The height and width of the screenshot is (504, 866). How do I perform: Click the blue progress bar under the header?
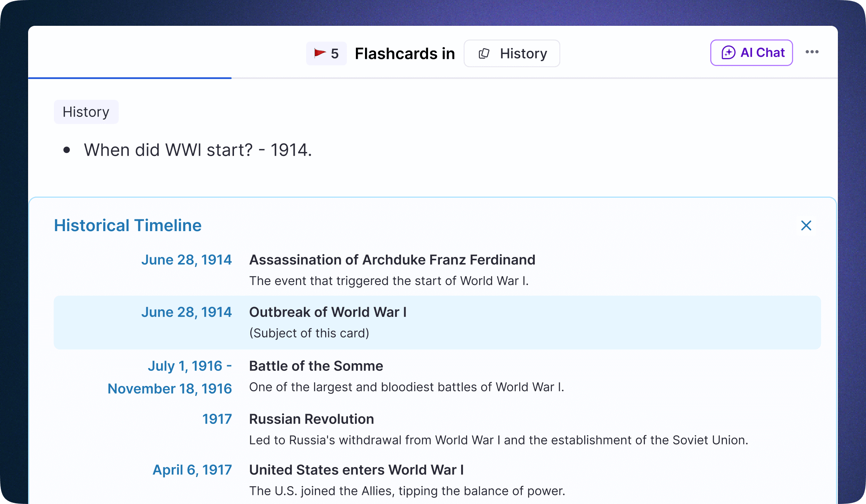click(130, 78)
